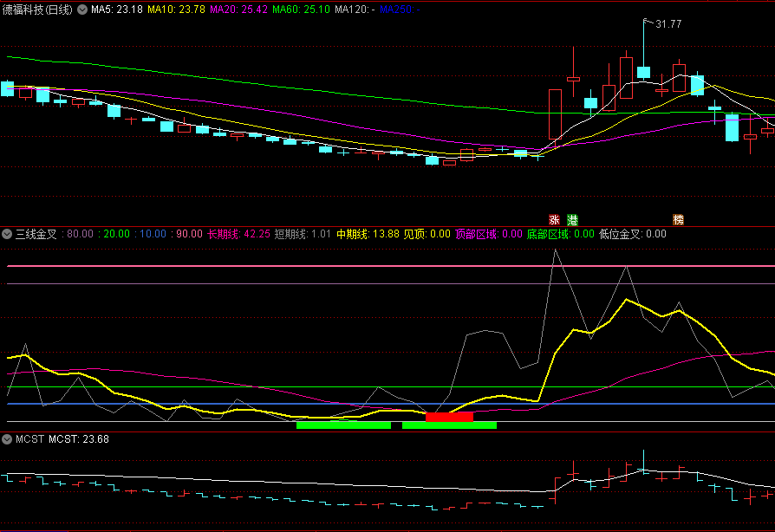Click the green 港 event marker
The image size is (775, 532).
572,220
